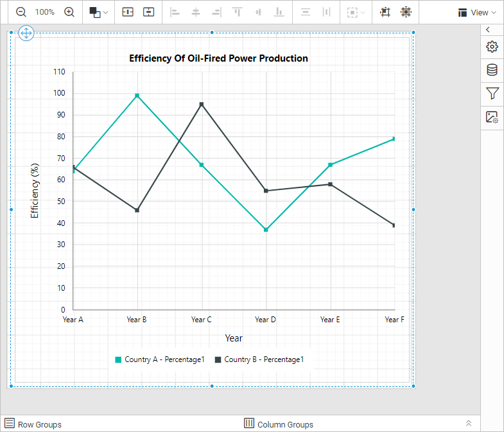Click the Row Groups icon

10,424
